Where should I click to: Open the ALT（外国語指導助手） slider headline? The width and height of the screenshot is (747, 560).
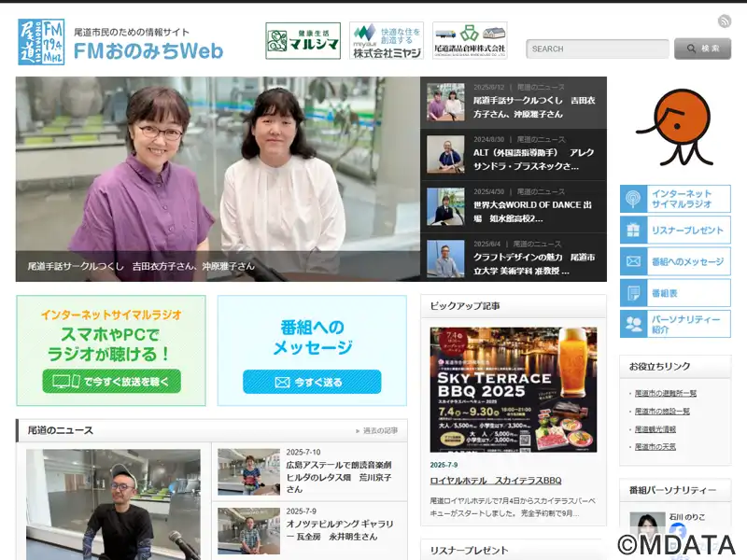coord(533,160)
